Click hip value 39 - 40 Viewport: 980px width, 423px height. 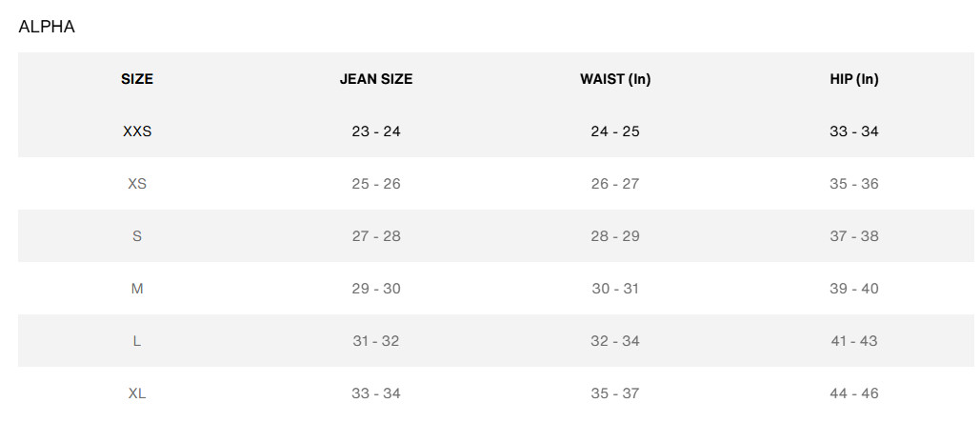(x=854, y=289)
